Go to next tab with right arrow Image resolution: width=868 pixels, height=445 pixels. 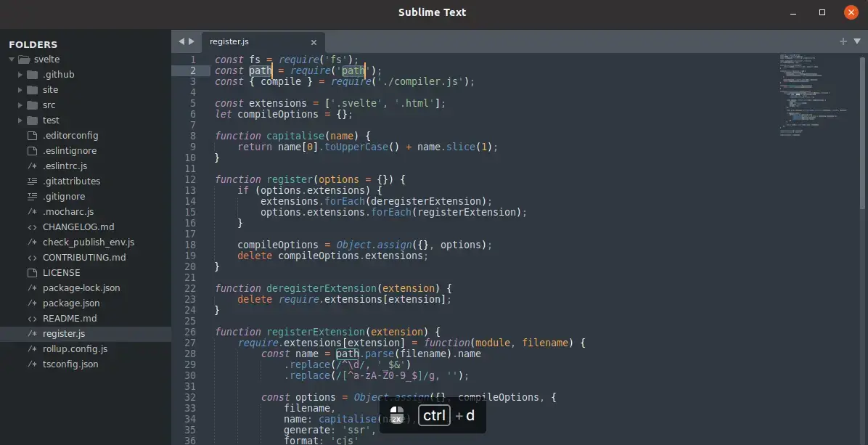click(x=192, y=41)
